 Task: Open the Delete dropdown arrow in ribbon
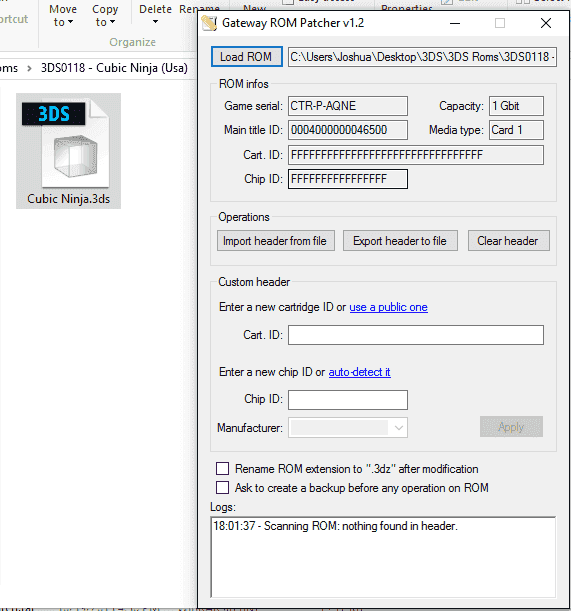pyautogui.click(x=155, y=22)
